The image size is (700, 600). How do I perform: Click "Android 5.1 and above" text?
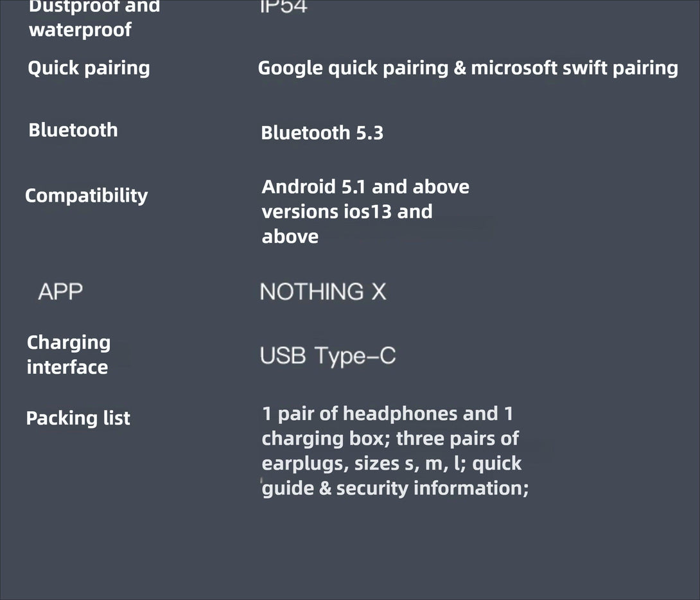365,186
